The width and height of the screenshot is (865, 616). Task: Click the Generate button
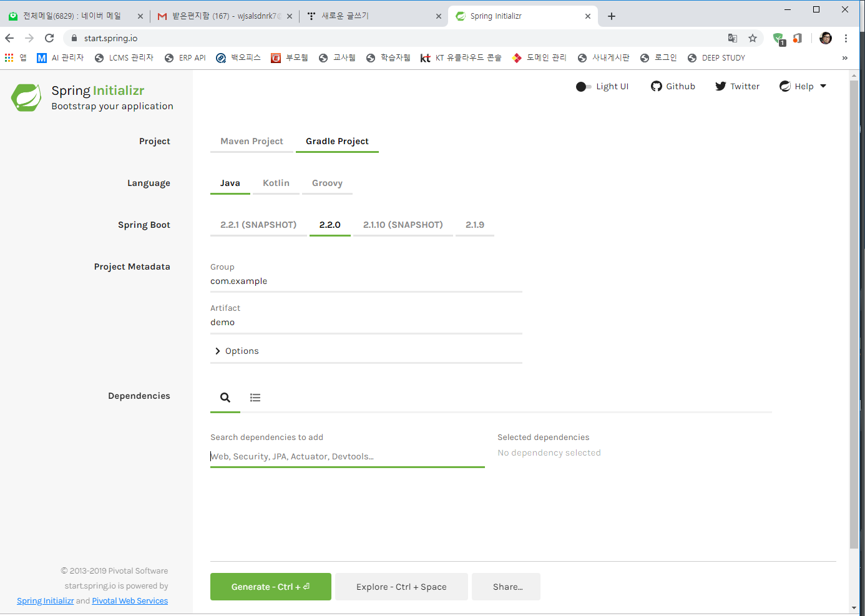click(271, 587)
